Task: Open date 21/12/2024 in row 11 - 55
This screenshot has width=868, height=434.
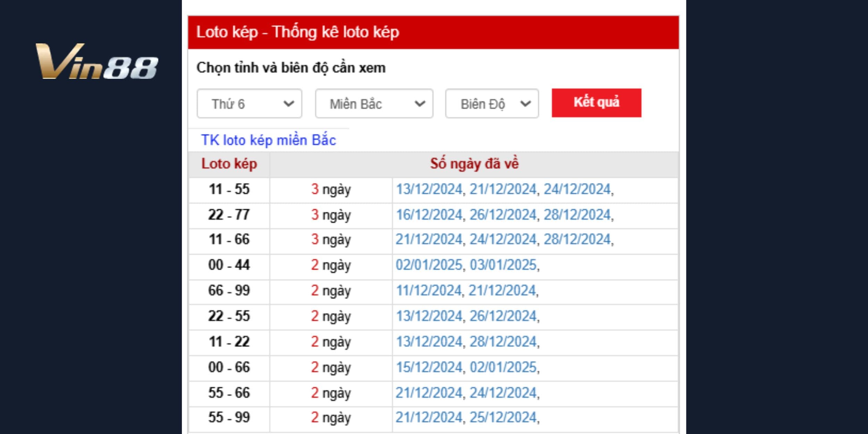Action: 503,189
